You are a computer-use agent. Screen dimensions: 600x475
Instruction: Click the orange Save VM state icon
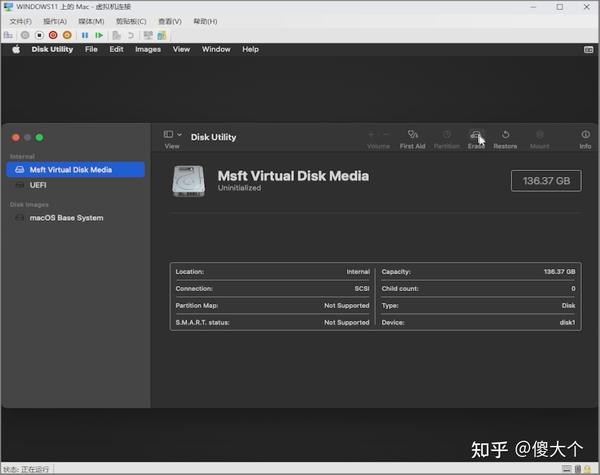pos(67,35)
